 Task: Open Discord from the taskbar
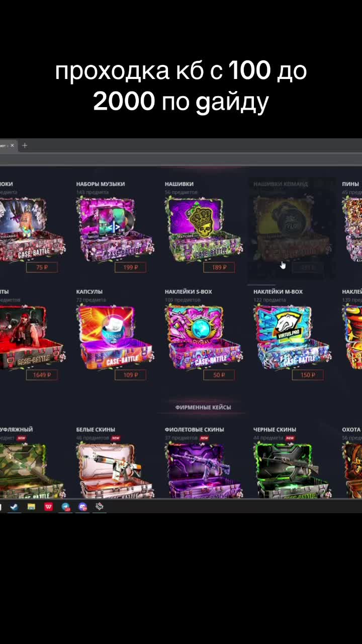point(82,507)
